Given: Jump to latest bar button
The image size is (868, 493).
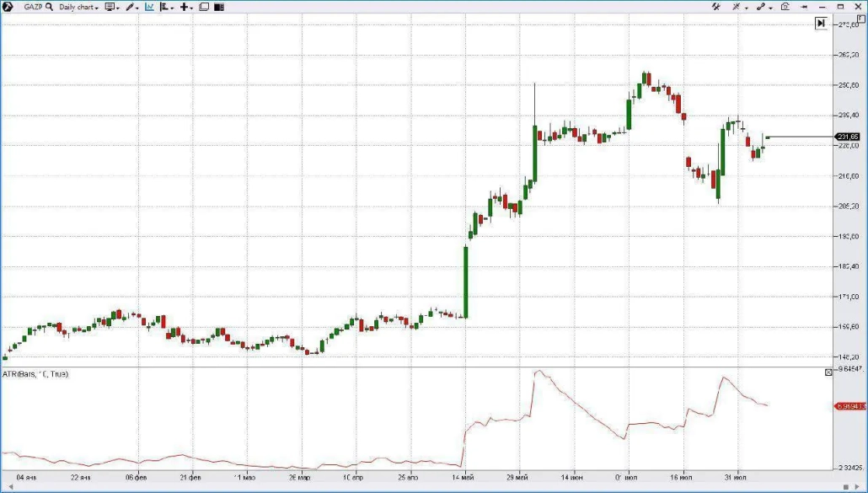Looking at the screenshot, I should tap(821, 24).
